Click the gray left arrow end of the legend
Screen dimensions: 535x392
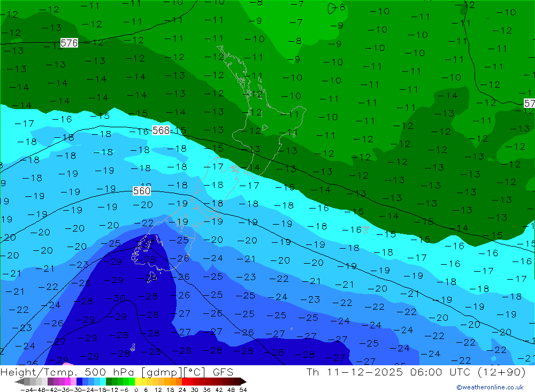(19, 381)
